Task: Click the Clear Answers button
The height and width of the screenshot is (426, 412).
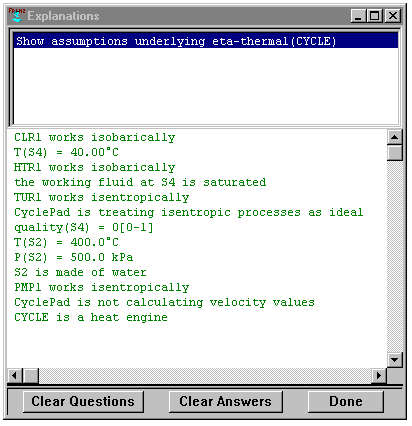Action: point(225,401)
